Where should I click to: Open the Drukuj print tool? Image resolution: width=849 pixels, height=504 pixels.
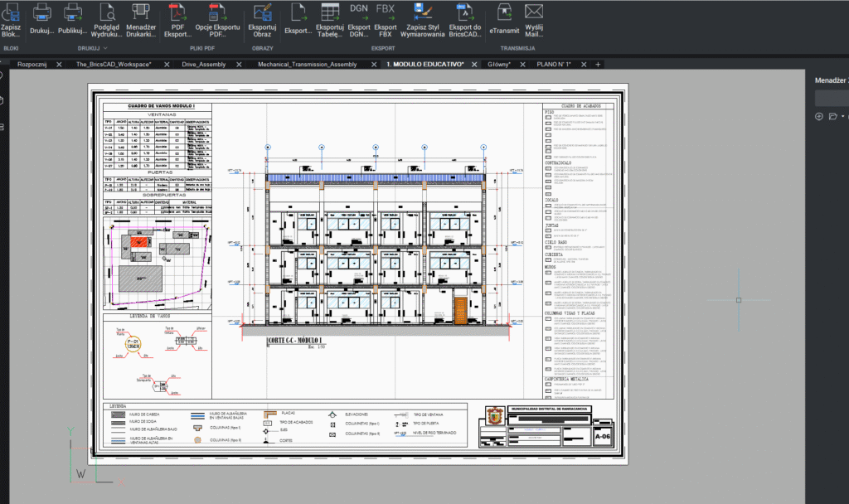[x=41, y=12]
